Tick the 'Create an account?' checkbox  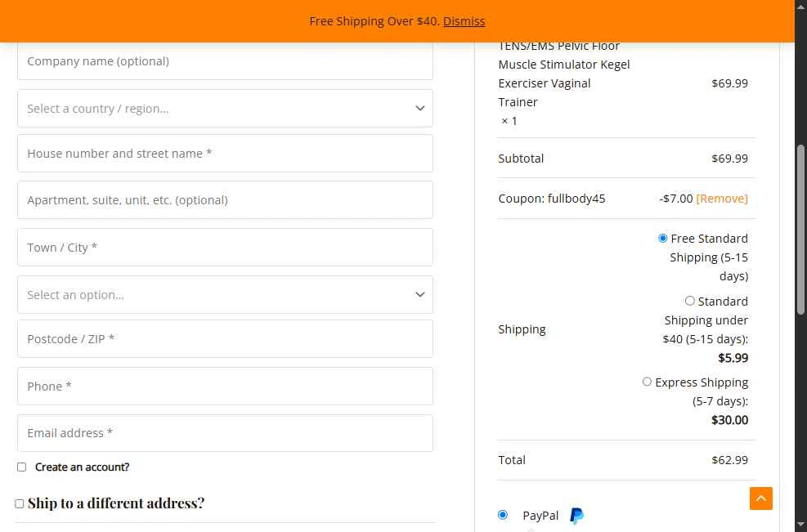21,467
